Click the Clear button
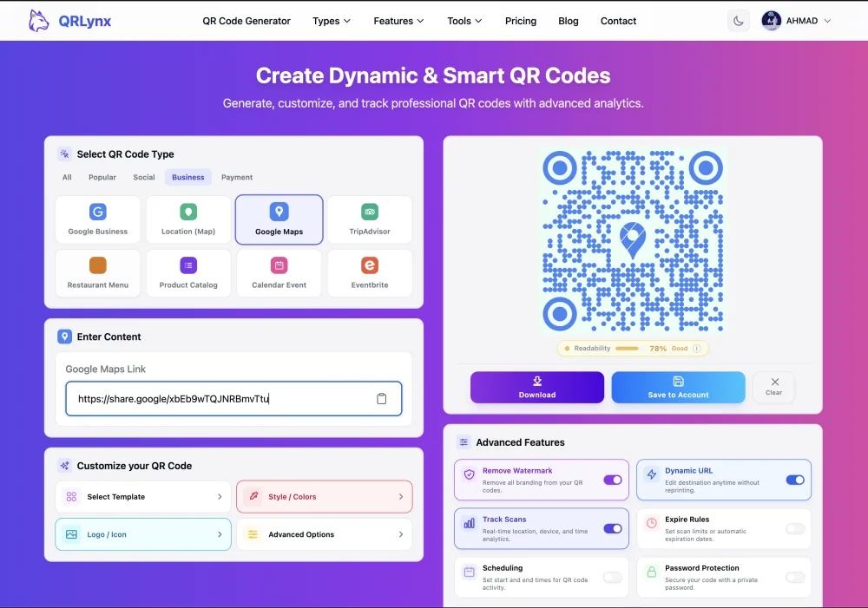 coord(774,387)
